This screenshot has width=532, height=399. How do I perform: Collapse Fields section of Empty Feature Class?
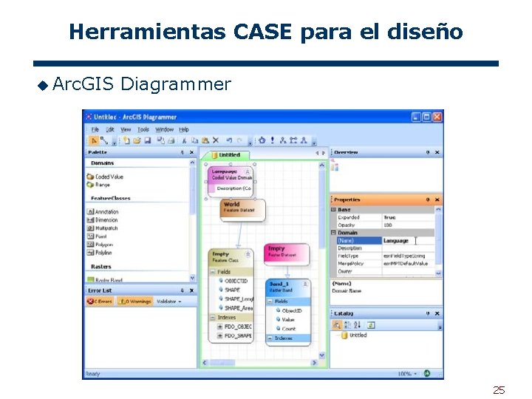pyautogui.click(x=213, y=272)
